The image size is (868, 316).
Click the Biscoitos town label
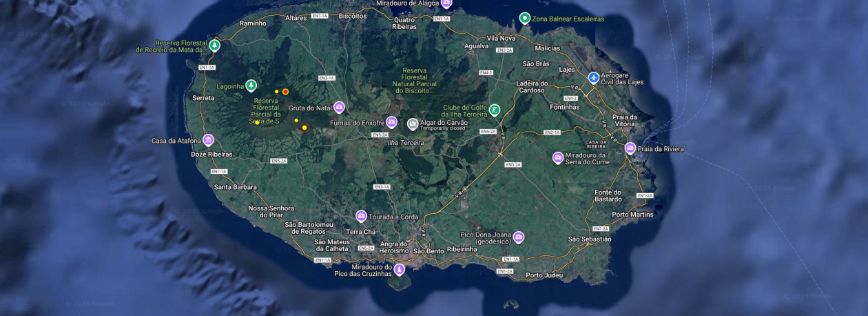(x=353, y=16)
